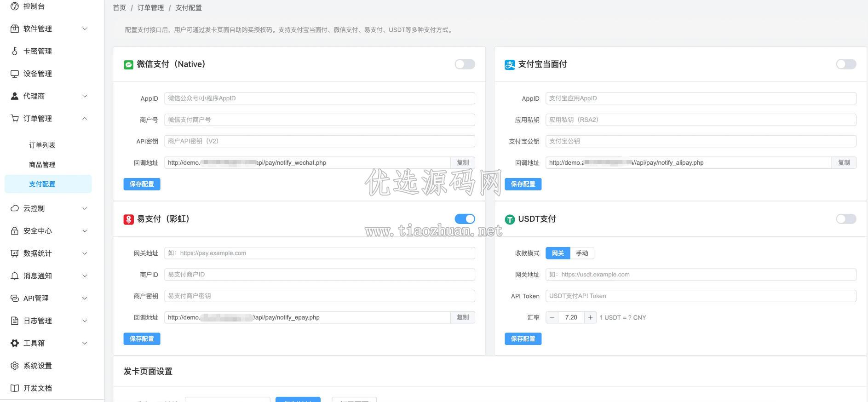This screenshot has width=868, height=402.
Task: Expand the 消息通知 menu chevron
Action: pyautogui.click(x=85, y=276)
